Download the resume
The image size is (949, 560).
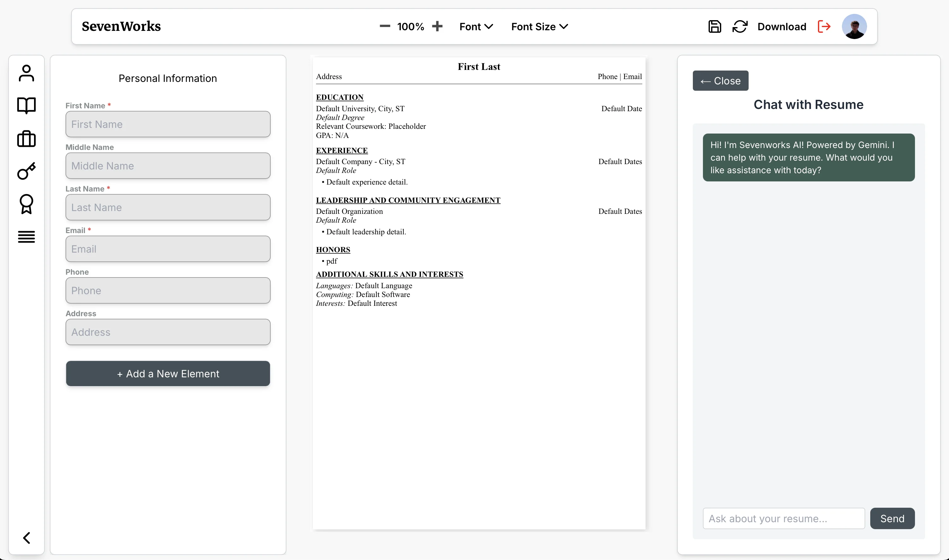pos(781,26)
